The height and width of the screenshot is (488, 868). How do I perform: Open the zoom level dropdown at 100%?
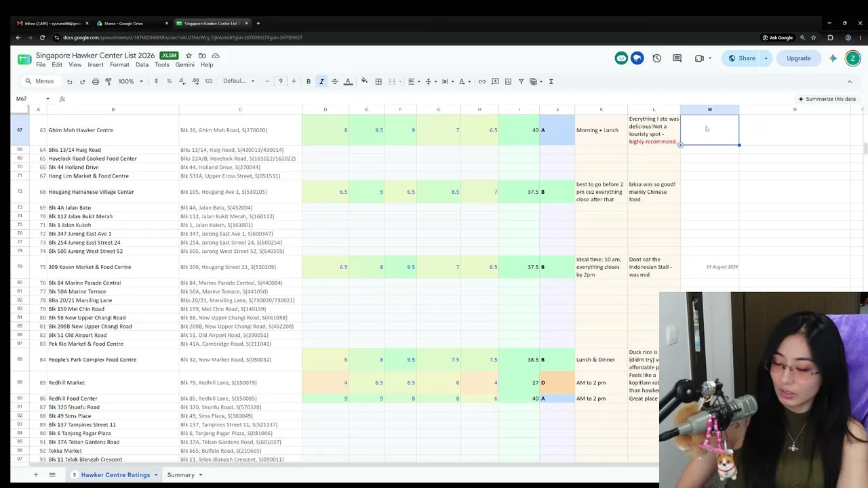tap(131, 81)
